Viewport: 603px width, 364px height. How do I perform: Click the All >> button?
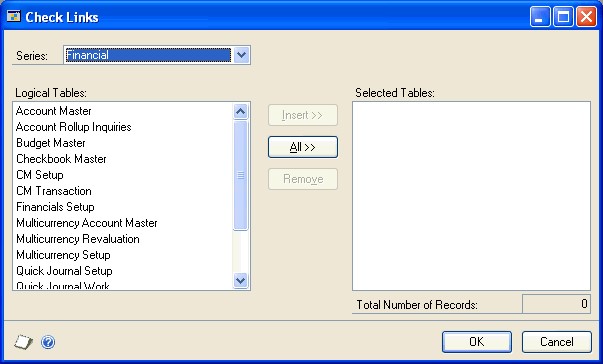tap(303, 147)
